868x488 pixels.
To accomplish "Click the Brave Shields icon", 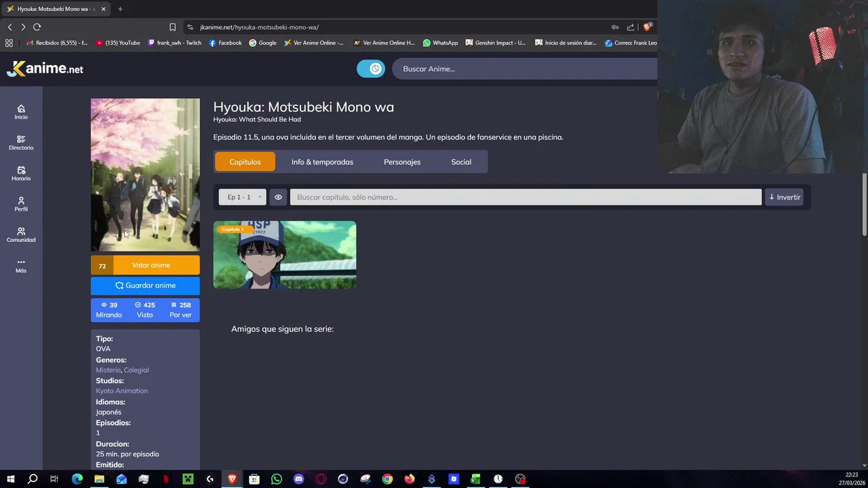I will [648, 27].
